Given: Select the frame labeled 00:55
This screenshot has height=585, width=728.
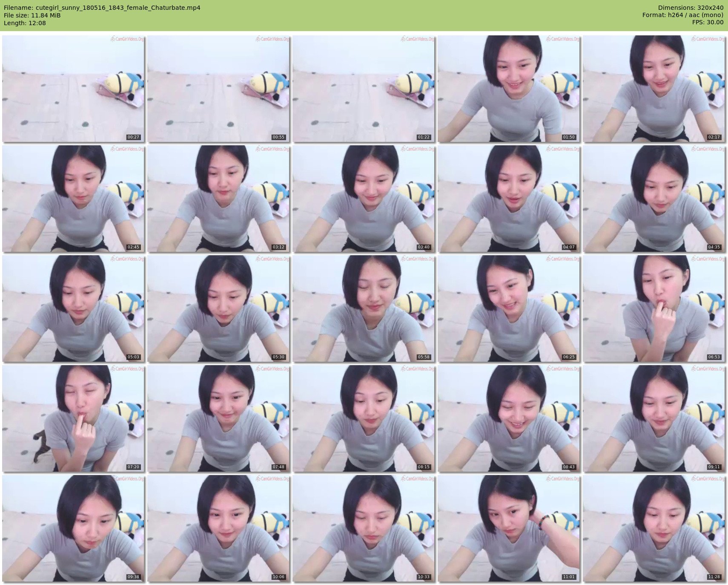Looking at the screenshot, I should click(218, 89).
